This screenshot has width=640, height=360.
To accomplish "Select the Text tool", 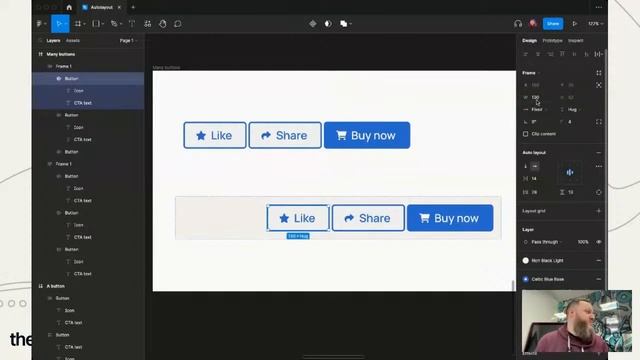I will 132,24.
